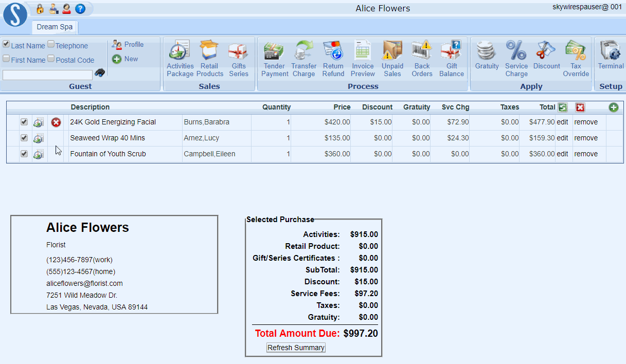Remove the Seaweed Wrap 40 Mins item
Image resolution: width=626 pixels, height=364 pixels.
coord(586,138)
